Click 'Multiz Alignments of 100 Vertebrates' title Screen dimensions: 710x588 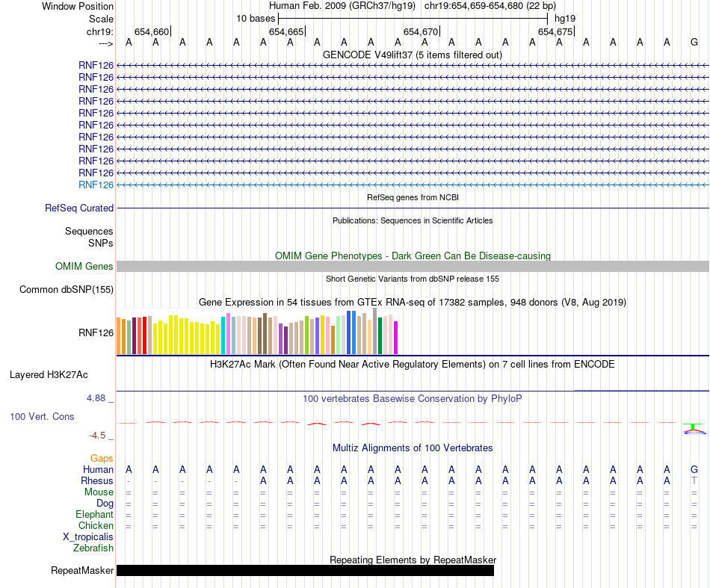pos(413,448)
